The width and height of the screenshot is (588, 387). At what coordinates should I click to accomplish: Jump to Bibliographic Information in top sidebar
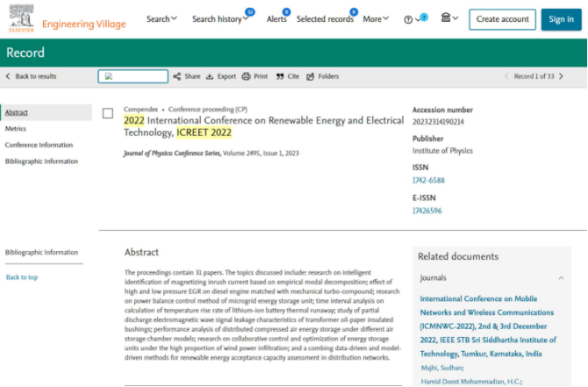[41, 161]
